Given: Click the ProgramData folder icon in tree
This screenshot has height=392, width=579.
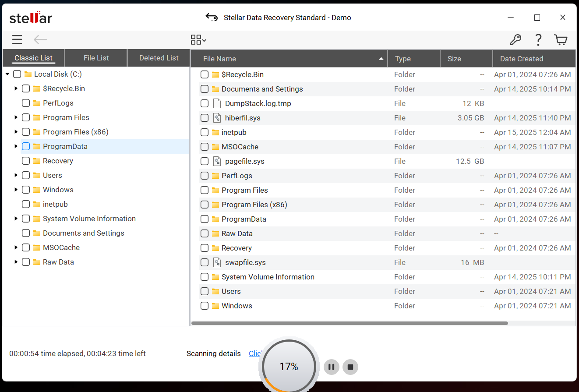Looking at the screenshot, I should tap(37, 146).
